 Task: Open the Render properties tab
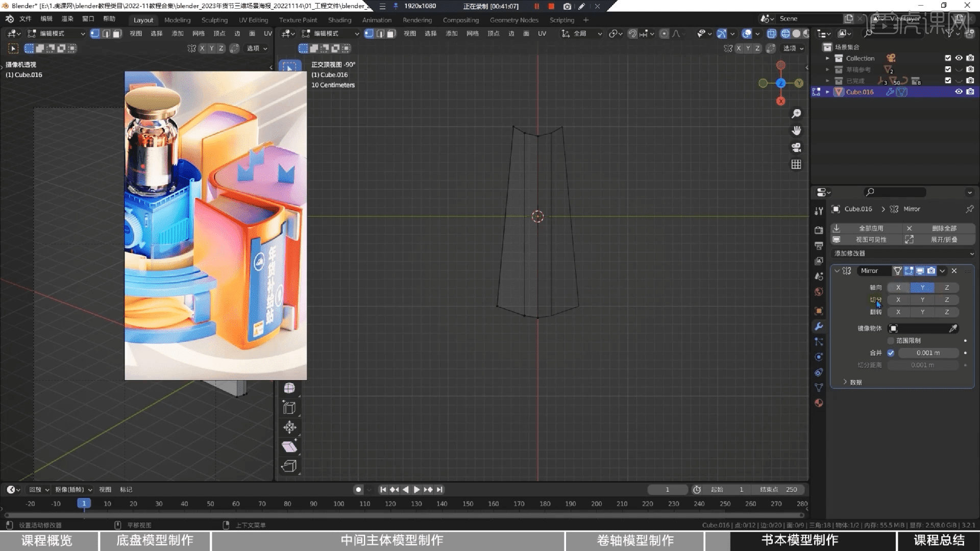819,230
